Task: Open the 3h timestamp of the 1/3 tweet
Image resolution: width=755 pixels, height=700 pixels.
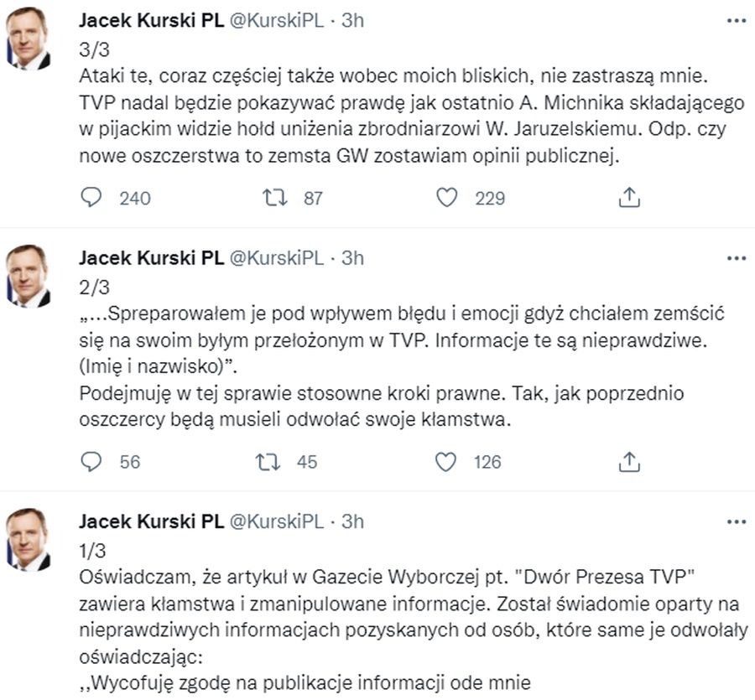Action: click(x=353, y=521)
